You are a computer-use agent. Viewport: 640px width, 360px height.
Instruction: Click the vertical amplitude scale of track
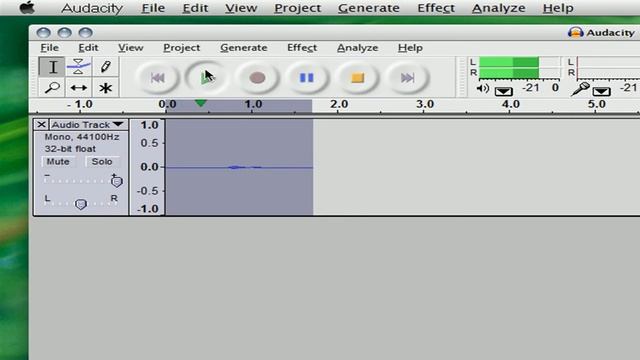148,167
